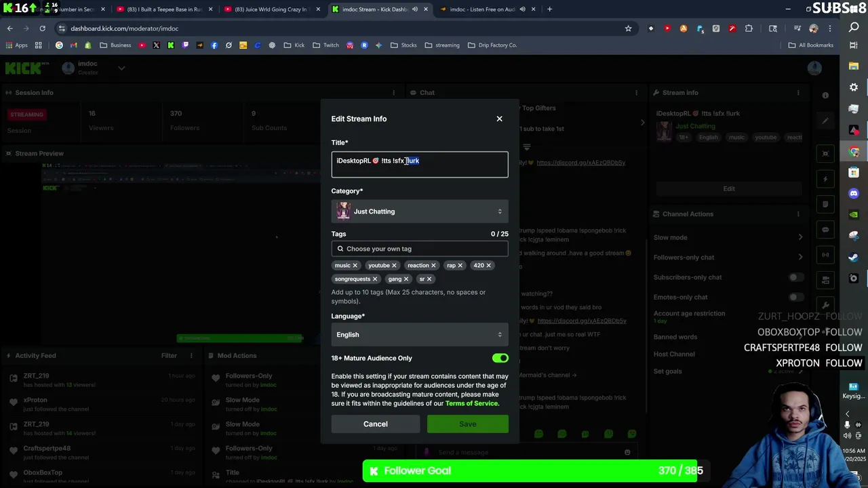Open Session Info panel options menu

(x=394, y=93)
